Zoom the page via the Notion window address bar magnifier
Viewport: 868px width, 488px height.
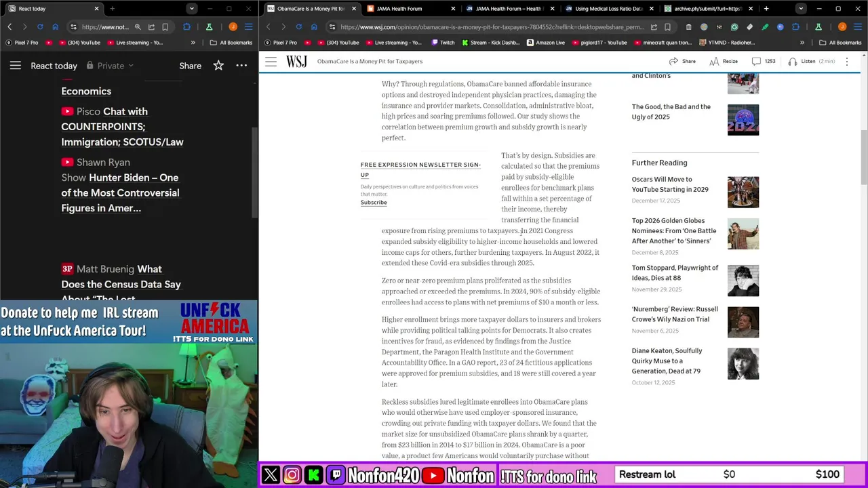[138, 27]
